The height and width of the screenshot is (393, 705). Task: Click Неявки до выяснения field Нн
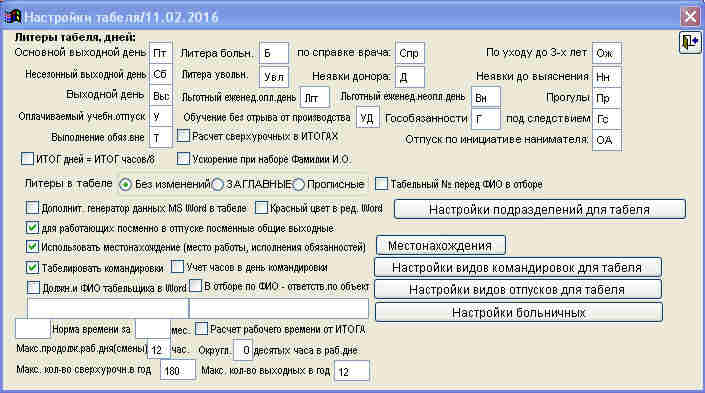(x=607, y=76)
